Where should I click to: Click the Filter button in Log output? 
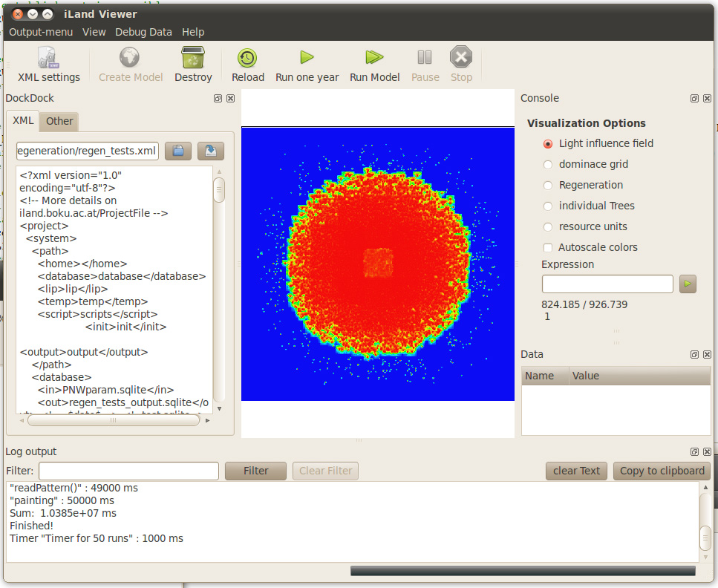(255, 471)
